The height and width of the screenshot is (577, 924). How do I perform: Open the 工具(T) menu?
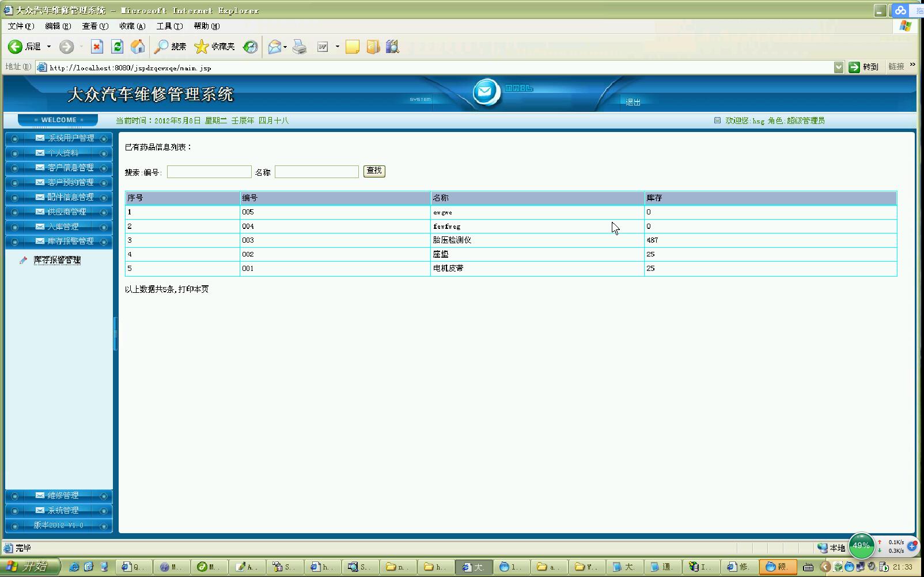(x=169, y=26)
